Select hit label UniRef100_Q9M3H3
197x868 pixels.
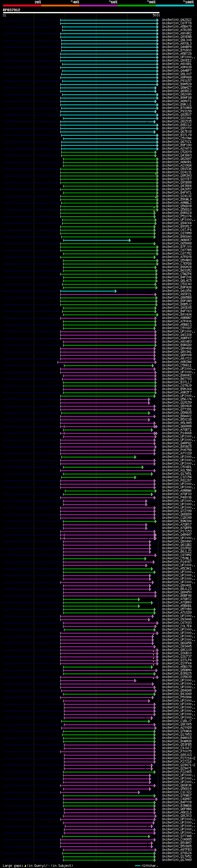(176, 176)
